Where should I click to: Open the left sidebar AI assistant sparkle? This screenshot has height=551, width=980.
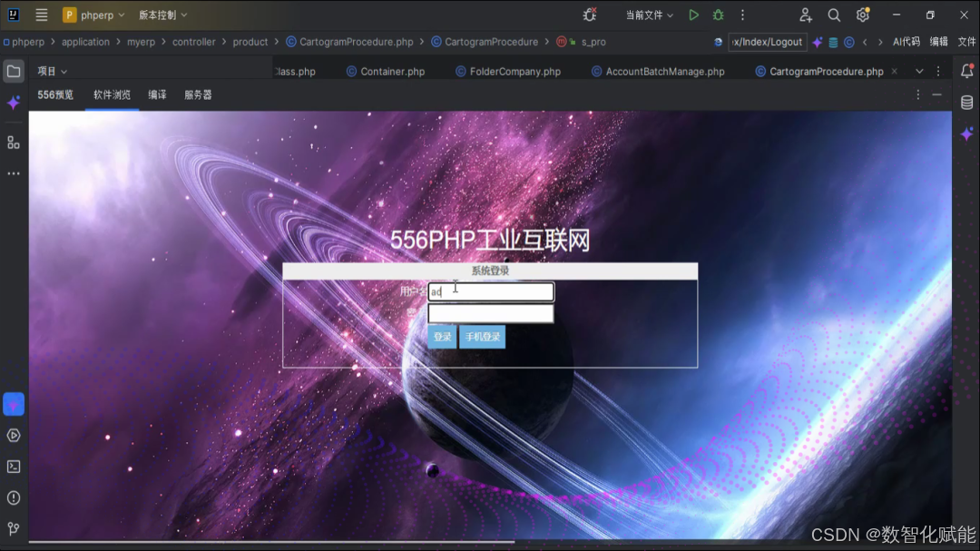pos(13,103)
